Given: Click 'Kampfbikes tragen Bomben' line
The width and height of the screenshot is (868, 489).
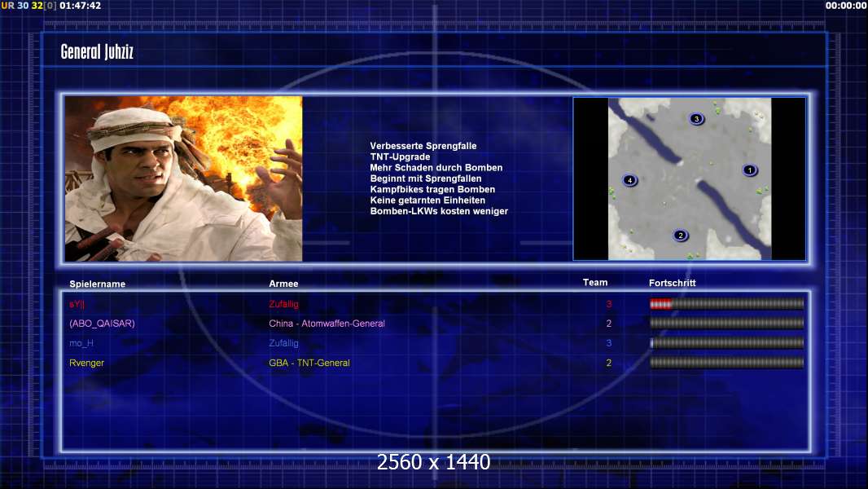Looking at the screenshot, I should coord(432,189).
